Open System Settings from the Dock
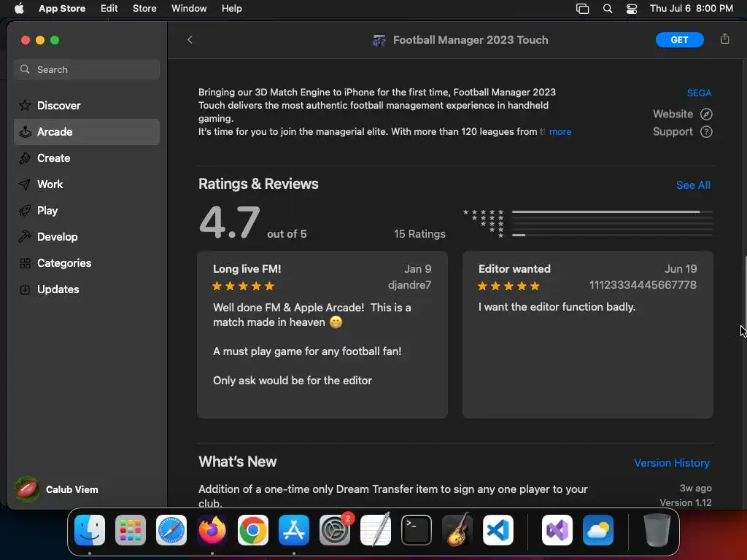This screenshot has width=747, height=560. click(x=334, y=530)
